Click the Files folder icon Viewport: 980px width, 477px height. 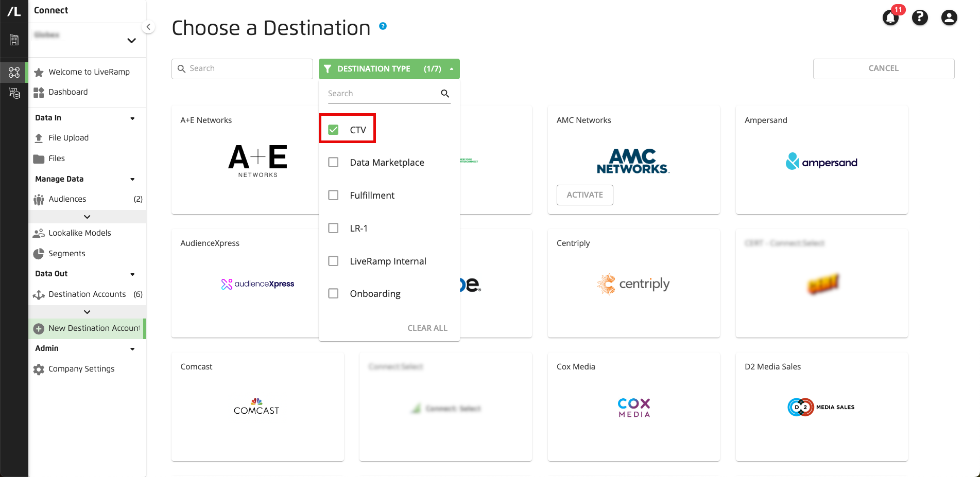tap(39, 159)
